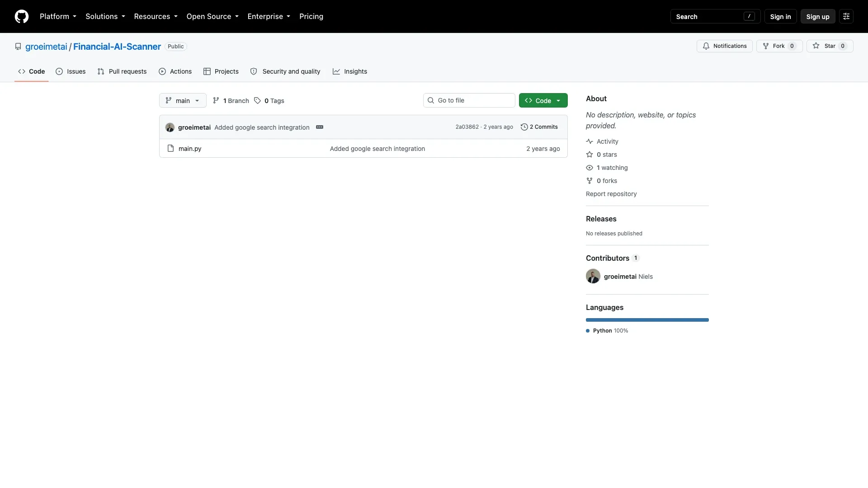Open the Pricing page

(x=311, y=16)
